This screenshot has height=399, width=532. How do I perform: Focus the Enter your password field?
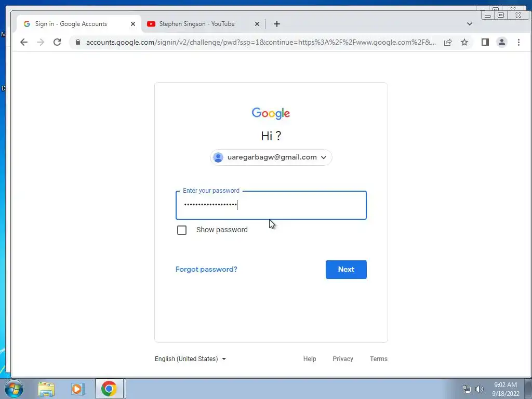271,205
